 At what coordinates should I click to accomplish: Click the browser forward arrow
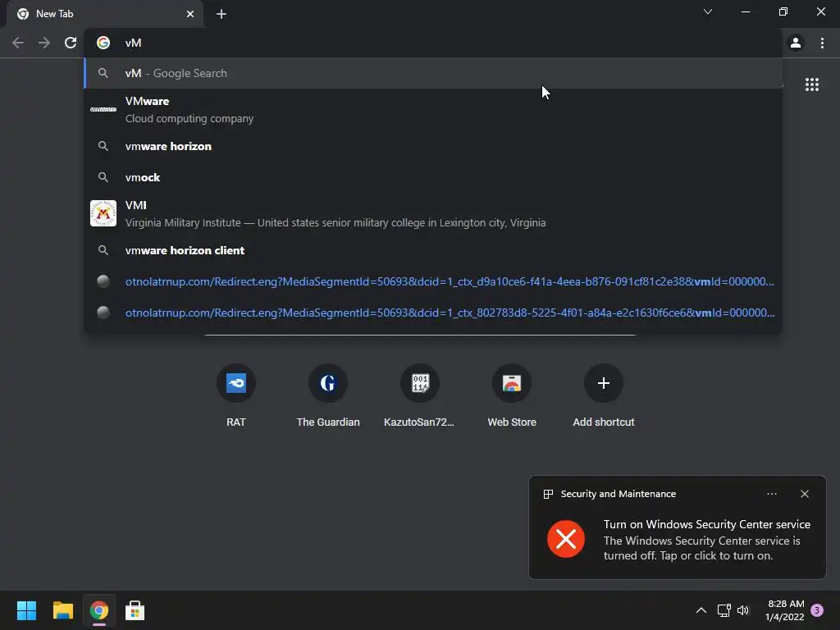point(44,43)
